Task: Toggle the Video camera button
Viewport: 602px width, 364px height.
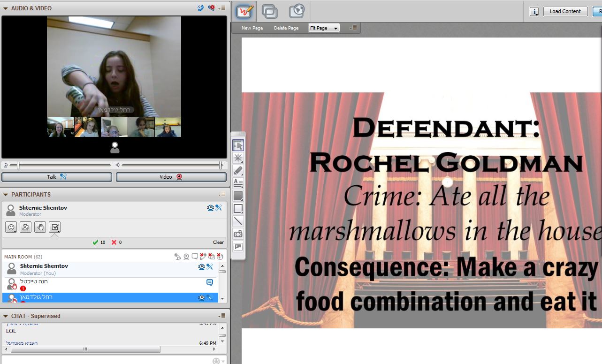Action: tap(171, 177)
